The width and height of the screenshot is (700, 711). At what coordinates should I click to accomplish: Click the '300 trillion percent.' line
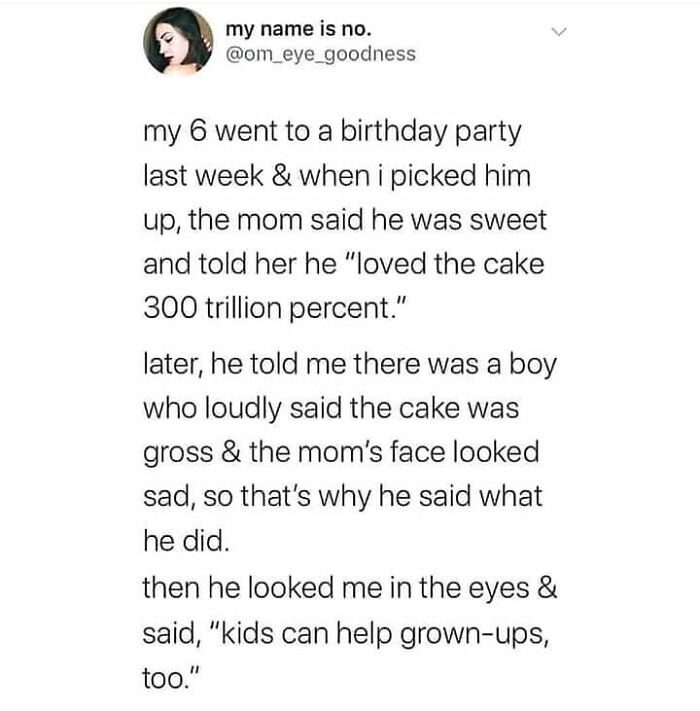click(272, 309)
